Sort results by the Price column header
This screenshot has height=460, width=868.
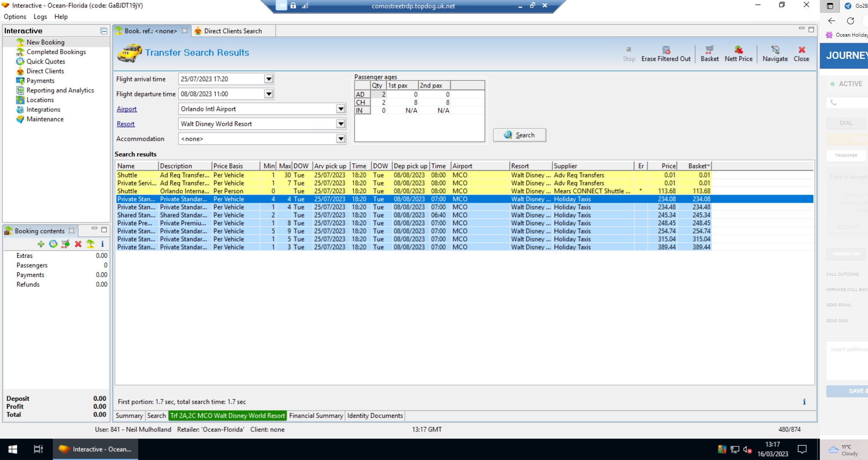point(663,166)
